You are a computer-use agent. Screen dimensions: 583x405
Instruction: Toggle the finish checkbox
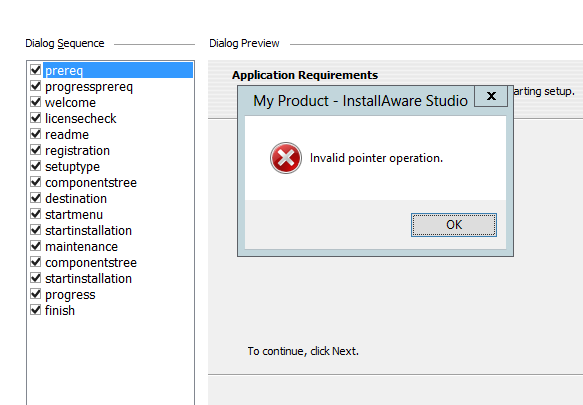coord(36,310)
